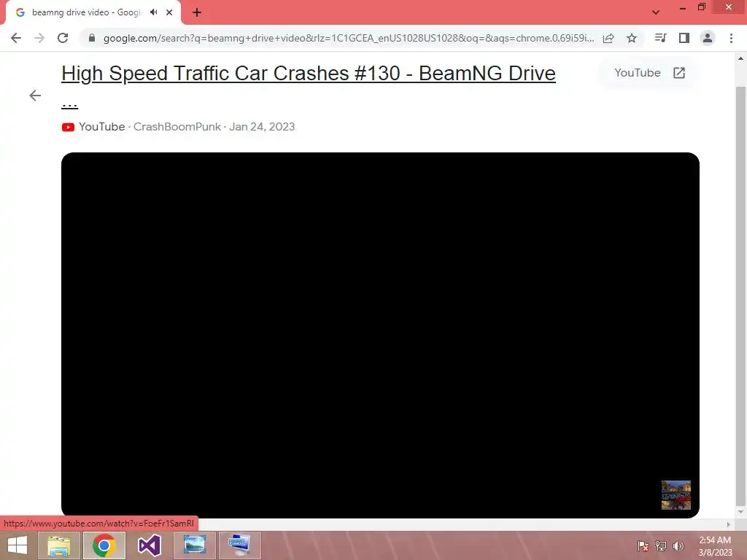The height and width of the screenshot is (560, 747).
Task: Click the Jan 24, 2023 date text
Action: (262, 127)
